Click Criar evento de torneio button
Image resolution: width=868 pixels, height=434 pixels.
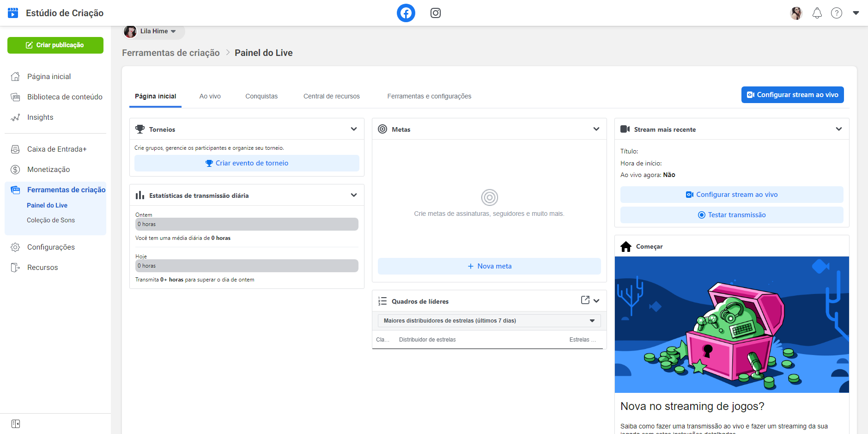tap(247, 163)
